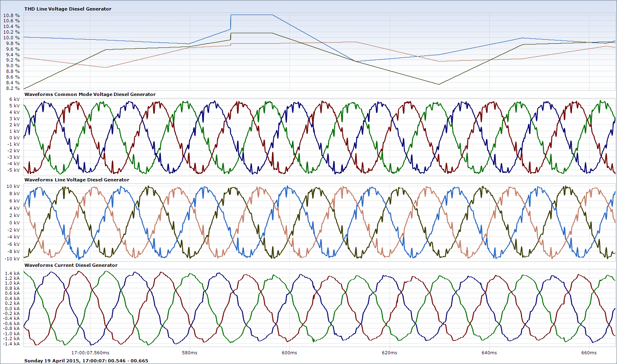
Task: Click the '10.0 %' THD axis label
Action: pos(11,38)
